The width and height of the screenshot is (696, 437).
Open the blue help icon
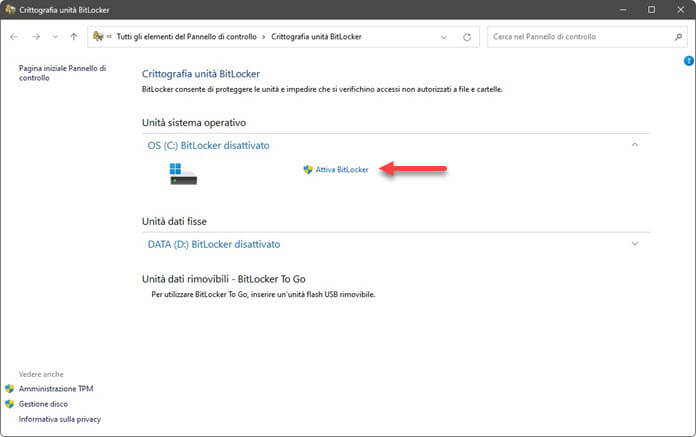point(689,61)
